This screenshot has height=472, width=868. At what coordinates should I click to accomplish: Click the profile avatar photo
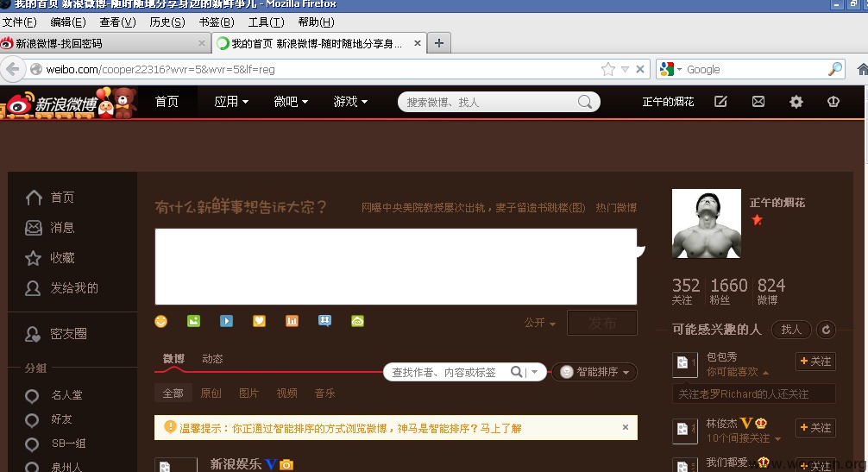[706, 223]
